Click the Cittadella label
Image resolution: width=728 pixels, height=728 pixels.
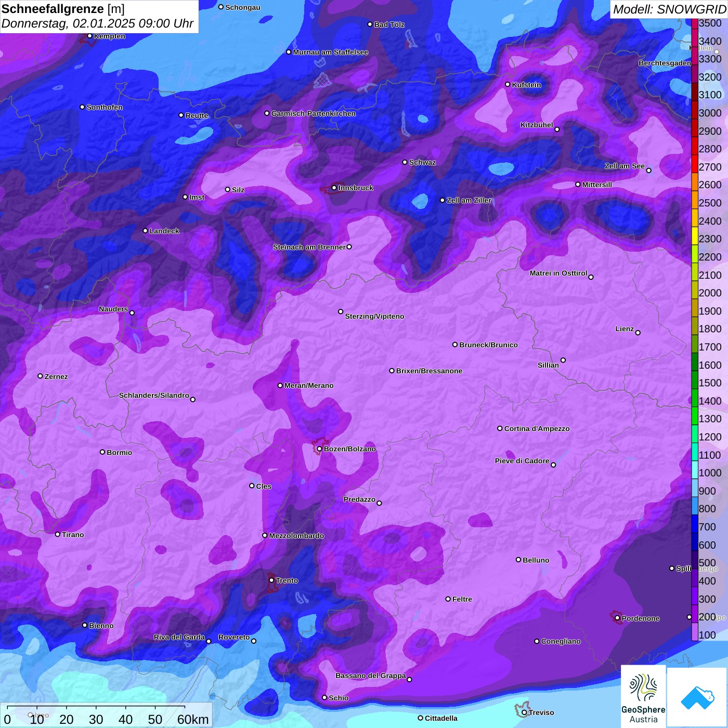[441, 718]
